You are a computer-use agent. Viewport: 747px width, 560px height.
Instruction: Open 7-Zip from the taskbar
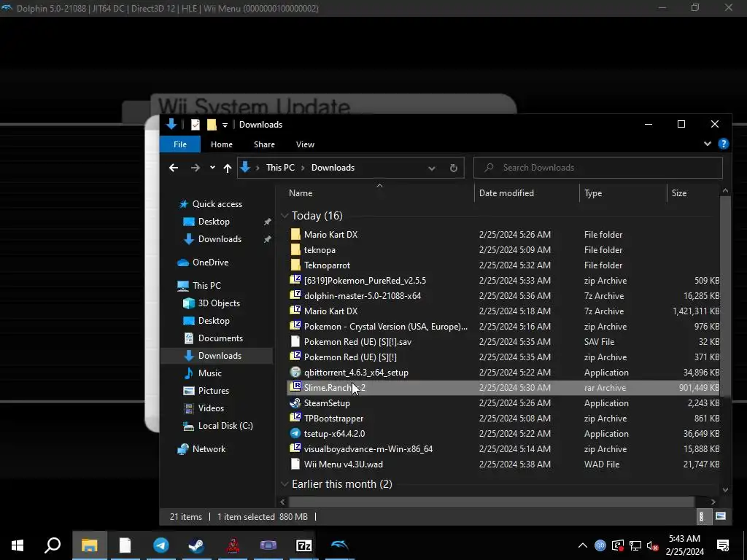pyautogui.click(x=304, y=545)
